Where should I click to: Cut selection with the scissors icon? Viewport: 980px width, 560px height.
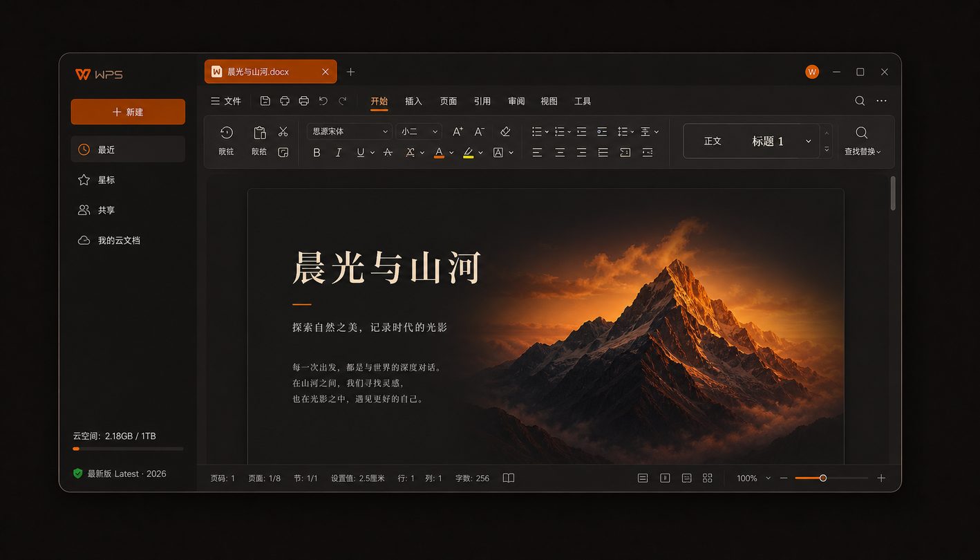[283, 131]
